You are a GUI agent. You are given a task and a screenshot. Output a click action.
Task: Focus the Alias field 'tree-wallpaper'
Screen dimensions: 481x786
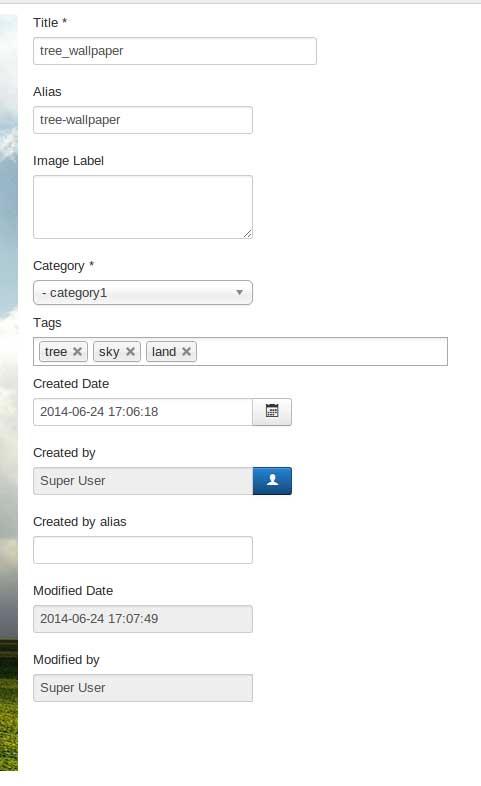pos(143,120)
